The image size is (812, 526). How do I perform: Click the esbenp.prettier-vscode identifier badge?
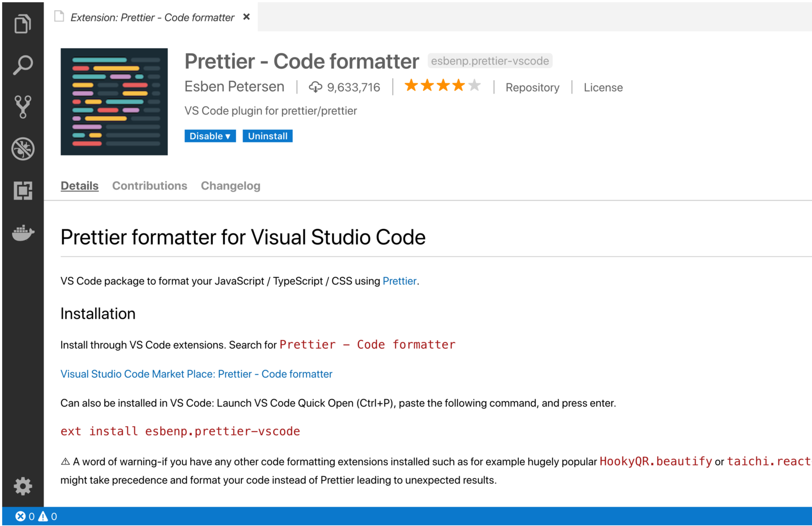point(490,61)
